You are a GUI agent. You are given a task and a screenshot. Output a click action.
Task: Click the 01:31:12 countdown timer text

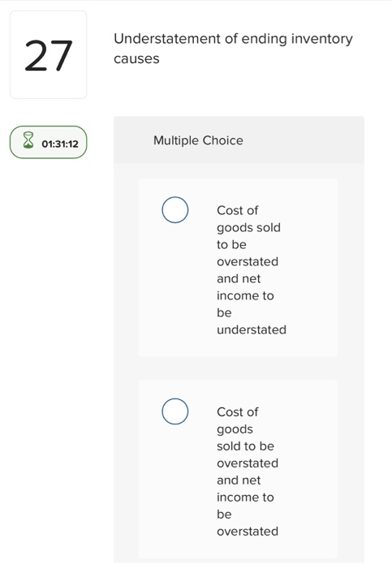pyautogui.click(x=60, y=144)
